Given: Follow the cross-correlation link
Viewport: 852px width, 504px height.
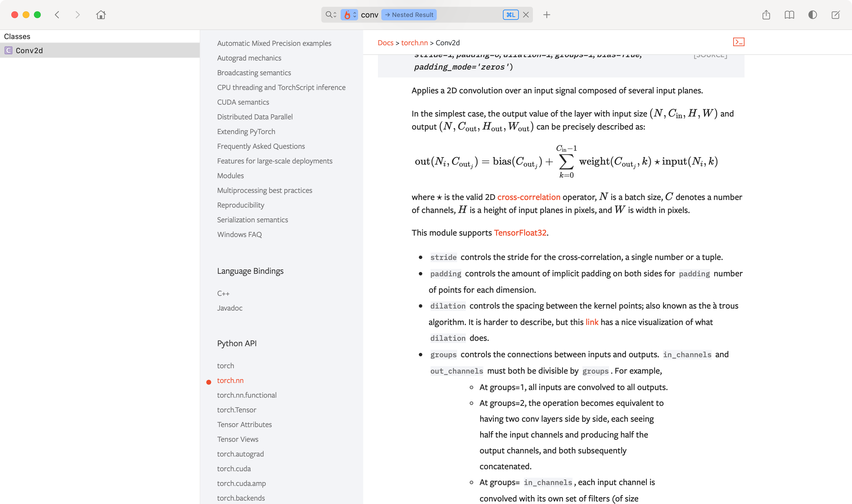Looking at the screenshot, I should pos(528,197).
